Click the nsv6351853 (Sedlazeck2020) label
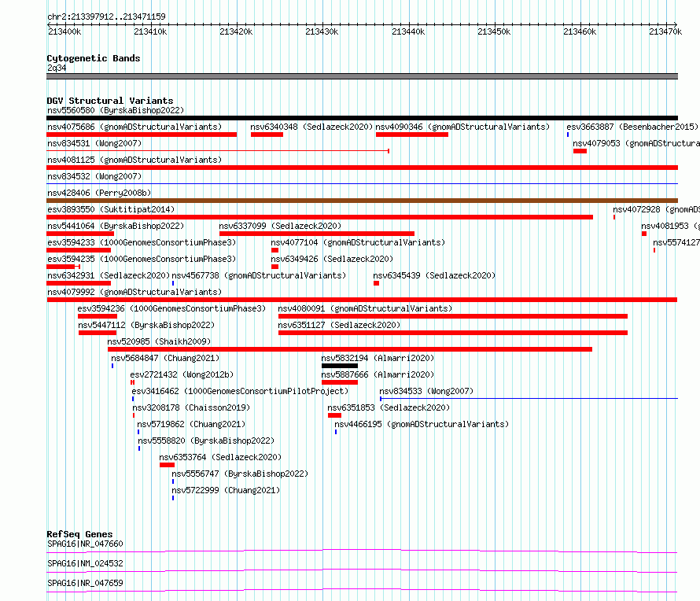This screenshot has height=601, width=700. tap(389, 407)
